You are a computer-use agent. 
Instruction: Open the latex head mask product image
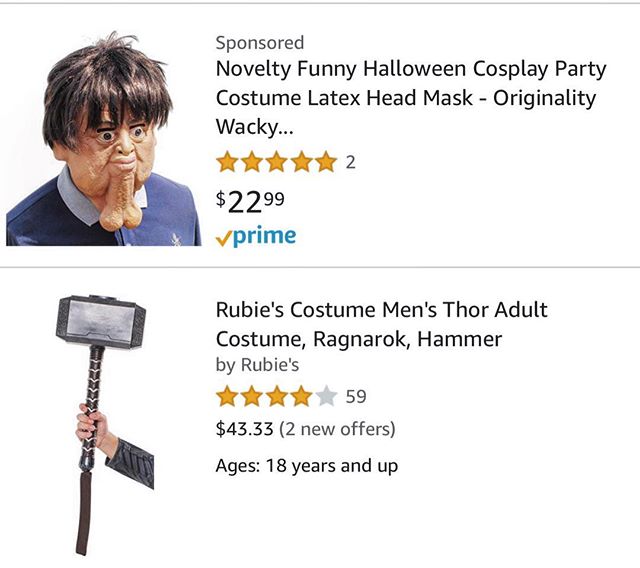103,140
